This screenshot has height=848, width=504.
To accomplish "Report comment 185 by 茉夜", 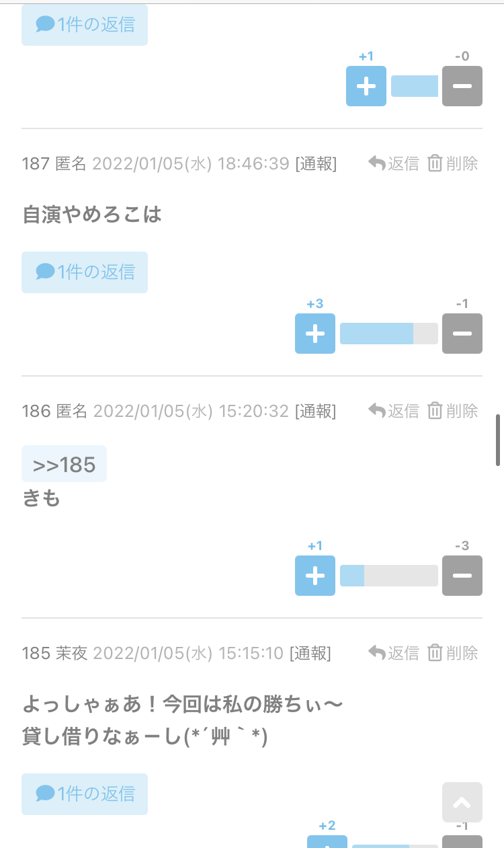I will click(x=310, y=653).
